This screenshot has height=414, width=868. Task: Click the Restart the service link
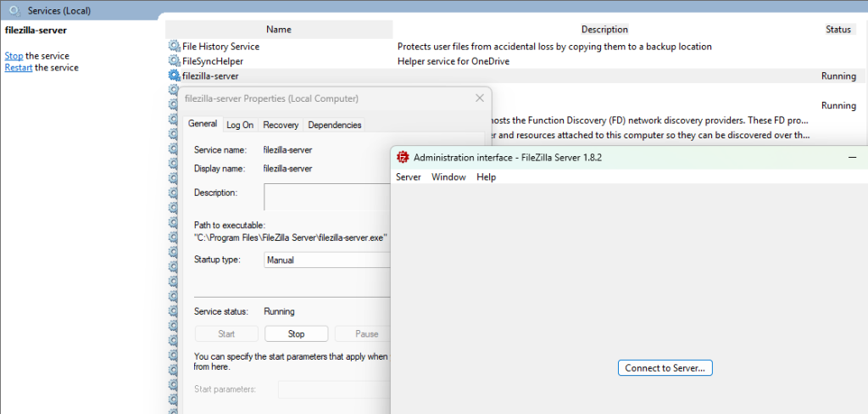click(18, 68)
